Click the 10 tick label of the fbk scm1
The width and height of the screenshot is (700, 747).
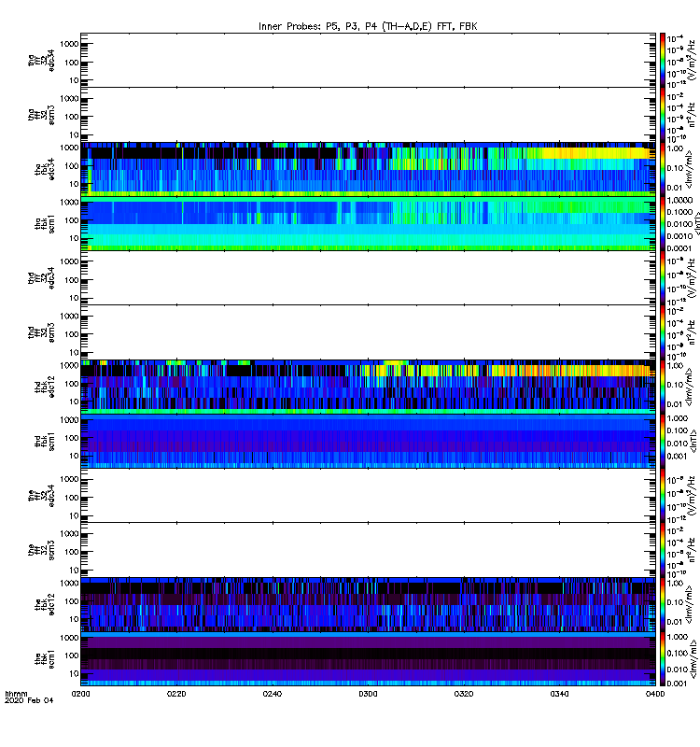point(74,673)
